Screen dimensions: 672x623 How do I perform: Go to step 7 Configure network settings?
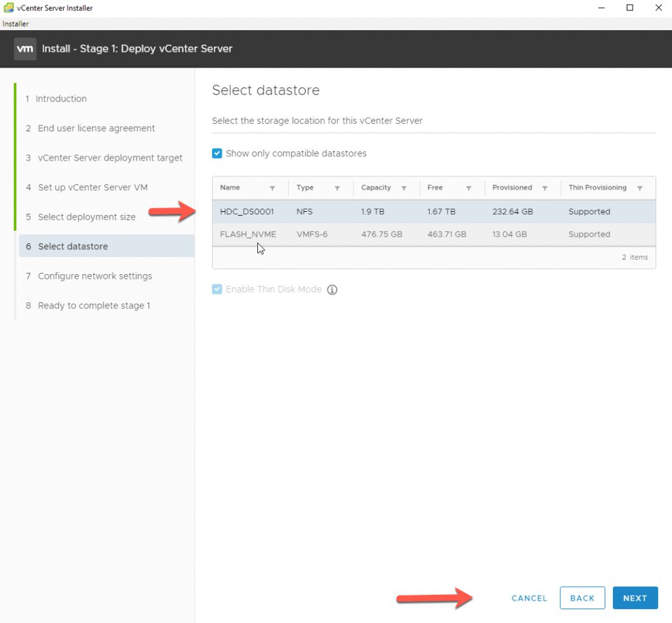pos(89,276)
